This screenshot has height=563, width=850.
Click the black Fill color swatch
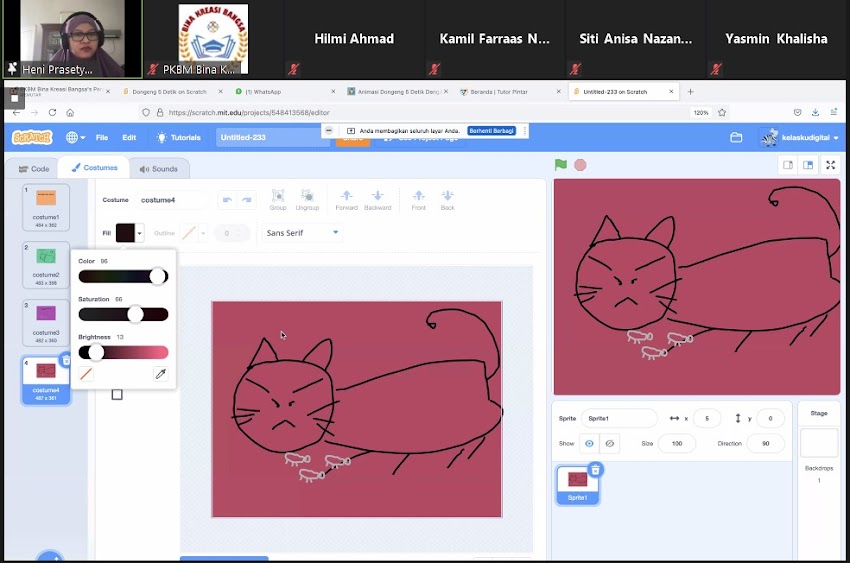pos(125,233)
